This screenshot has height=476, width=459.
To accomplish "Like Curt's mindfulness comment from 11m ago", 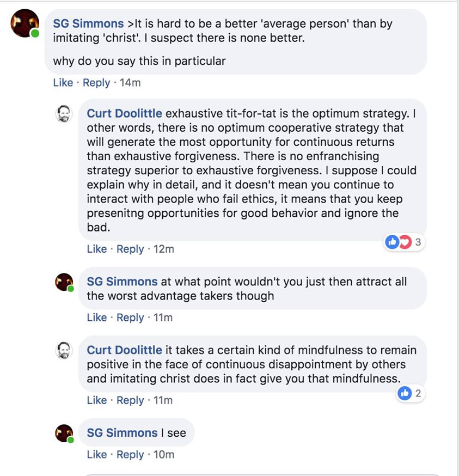I will coord(97,400).
